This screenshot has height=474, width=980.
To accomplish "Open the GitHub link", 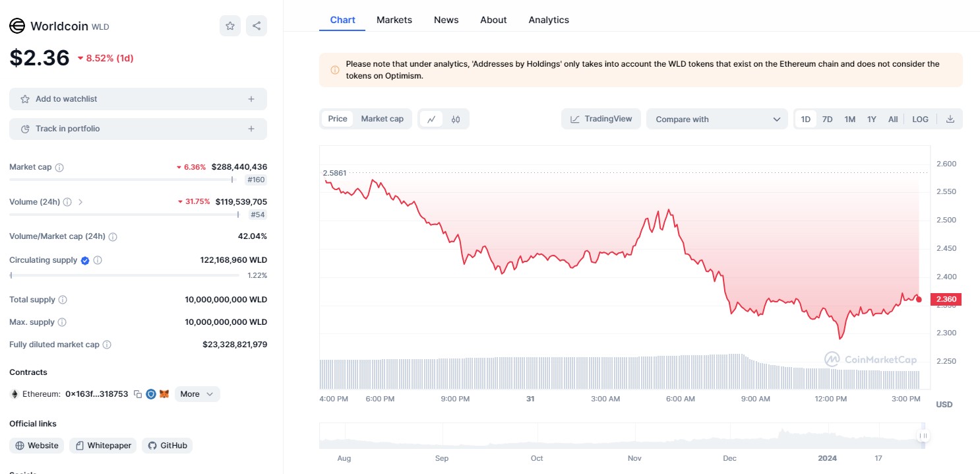I will 168,446.
